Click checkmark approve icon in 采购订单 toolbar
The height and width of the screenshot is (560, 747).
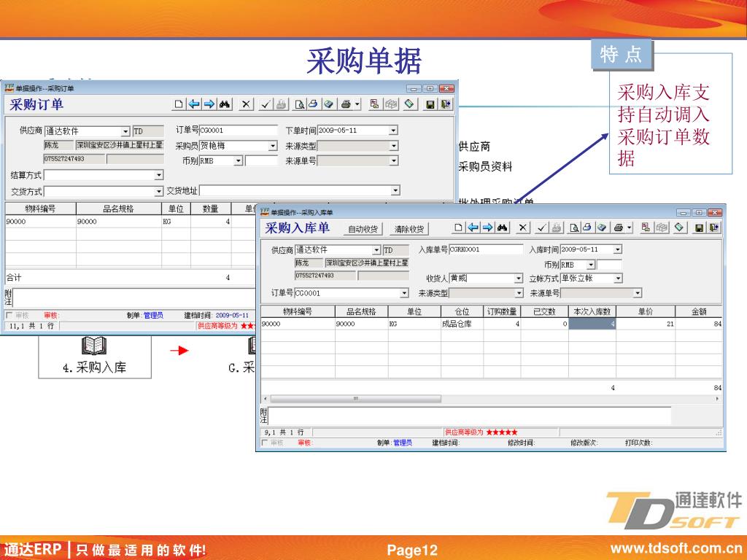(x=266, y=104)
